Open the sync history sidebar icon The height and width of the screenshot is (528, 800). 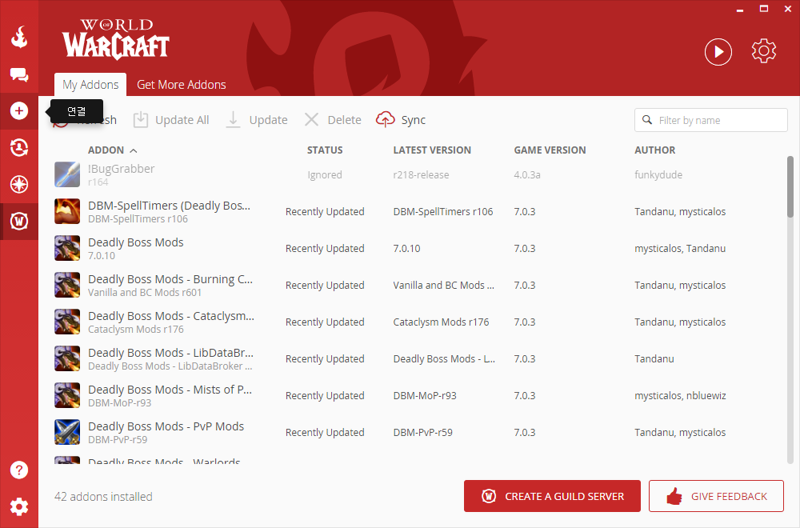[x=19, y=147]
